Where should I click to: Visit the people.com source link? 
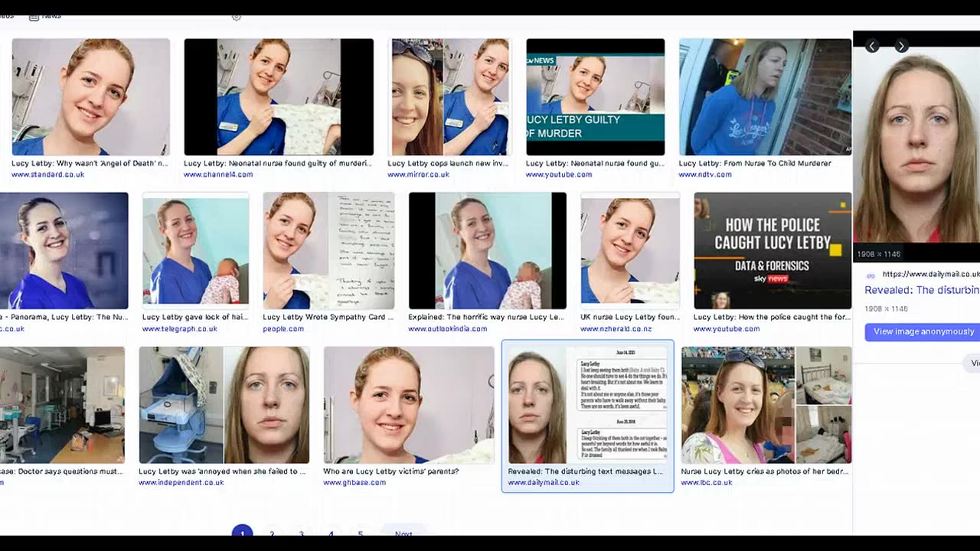pos(283,329)
